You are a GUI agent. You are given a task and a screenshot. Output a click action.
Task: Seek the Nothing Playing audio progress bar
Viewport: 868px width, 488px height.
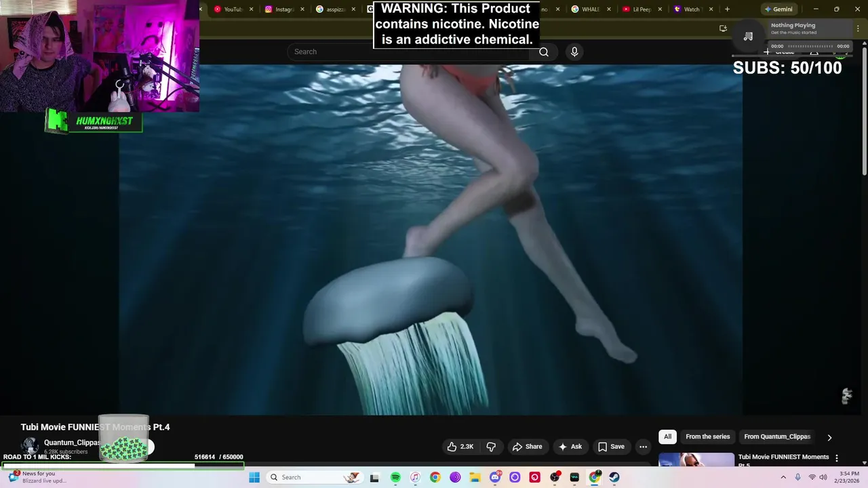tap(810, 46)
